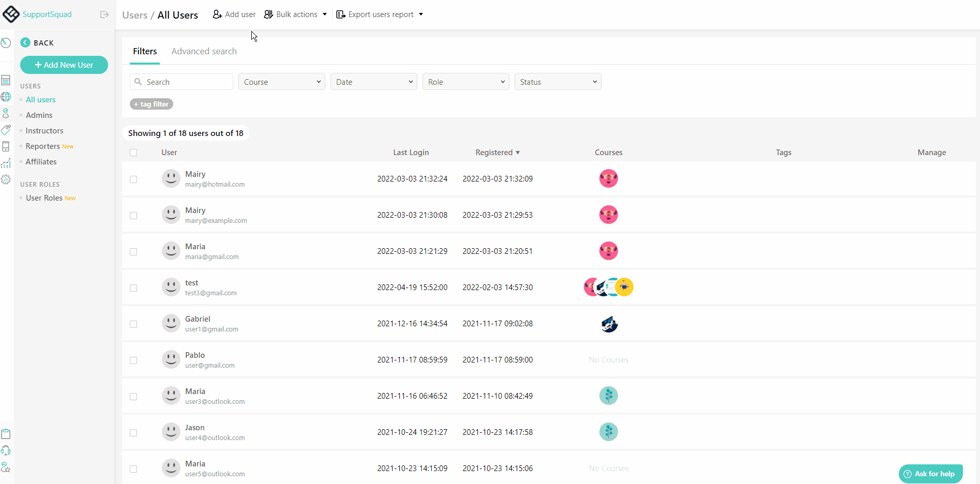
Task: Check the checkbox next to Mairy hotmail row
Action: pos(133,179)
